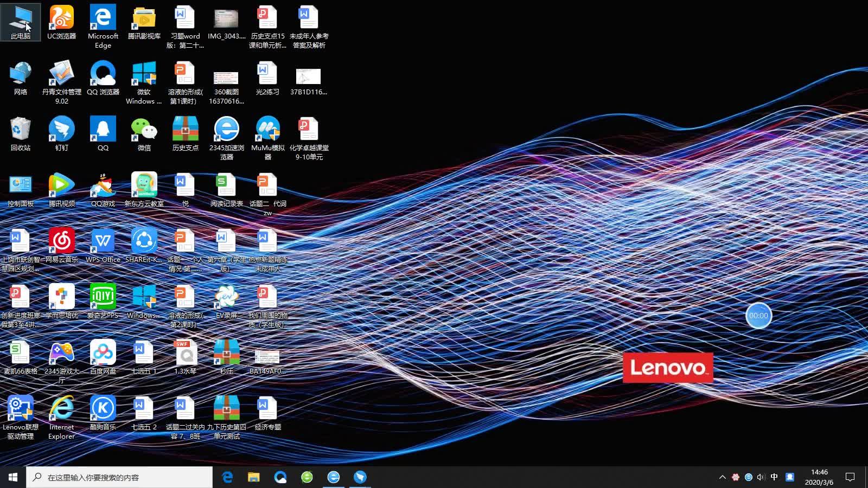Screen dimensions: 868x488
Task: Select the 酷狗音乐 shortcut
Action: (103, 413)
